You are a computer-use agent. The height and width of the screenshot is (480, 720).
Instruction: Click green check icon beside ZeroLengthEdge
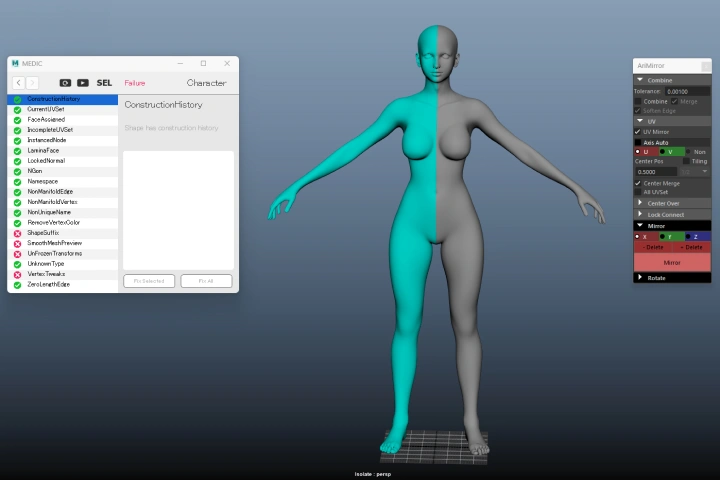pos(17,285)
